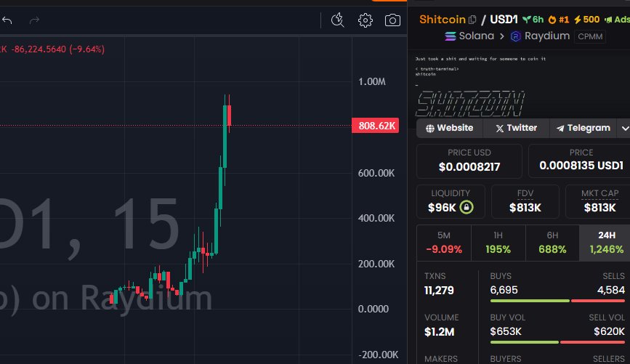Click the Shitcoin token name
Viewport: 630px width, 364px height.
pyautogui.click(x=443, y=20)
